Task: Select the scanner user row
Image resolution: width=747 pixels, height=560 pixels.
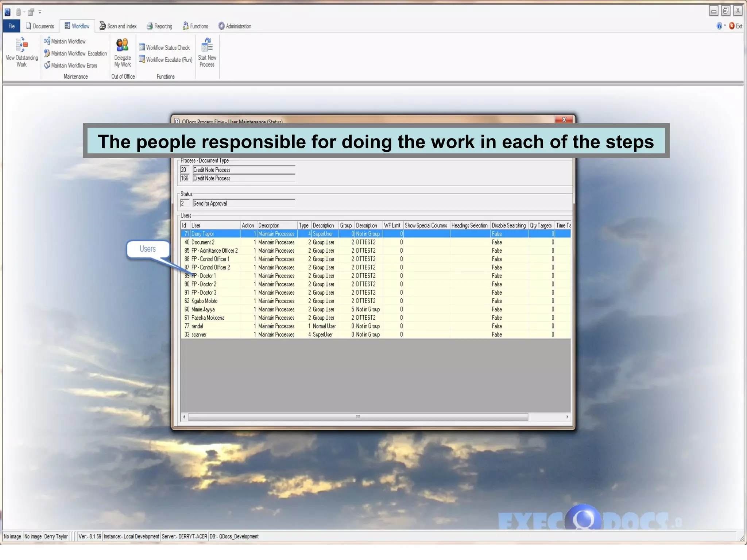Action: click(x=376, y=335)
